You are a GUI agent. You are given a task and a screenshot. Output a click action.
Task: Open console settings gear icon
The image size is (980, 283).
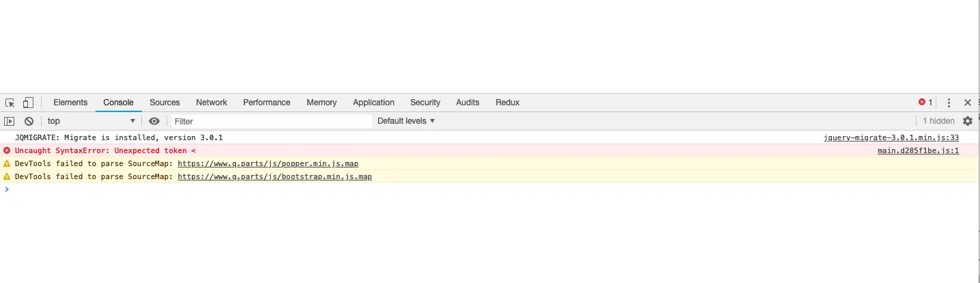(x=968, y=121)
